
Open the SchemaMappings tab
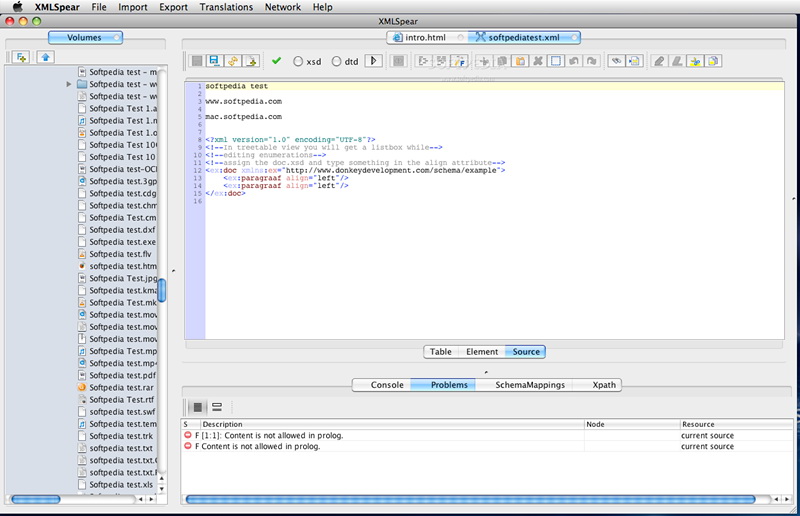click(x=529, y=384)
